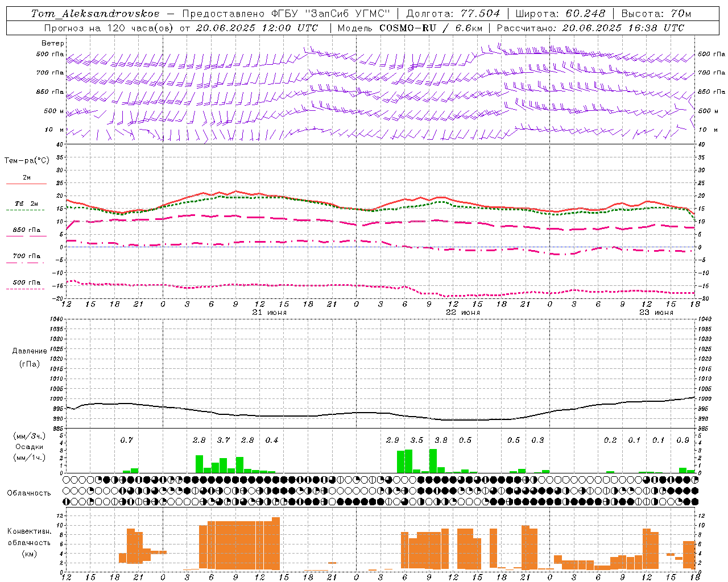Click the Облачность cloudiness label

click(x=29, y=493)
